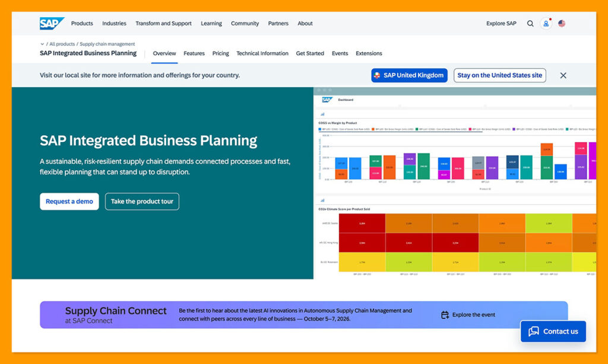Switch to the Features tab
608x364 pixels.
(194, 53)
